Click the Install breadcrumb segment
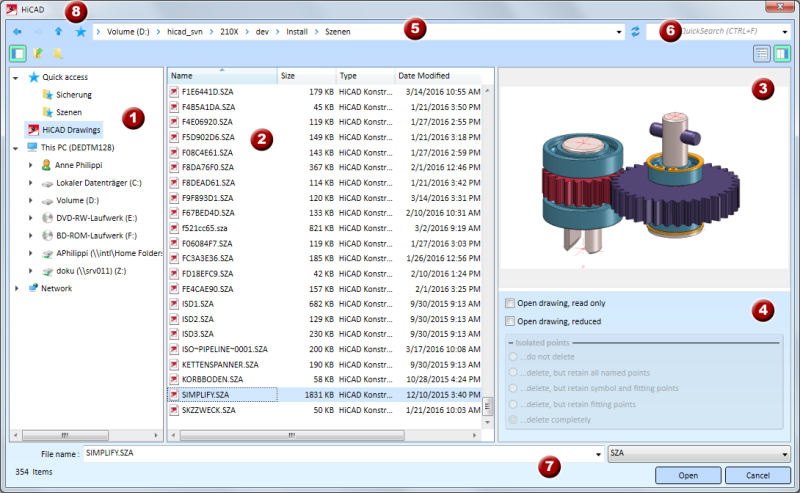This screenshot has height=493, width=800. [297, 32]
